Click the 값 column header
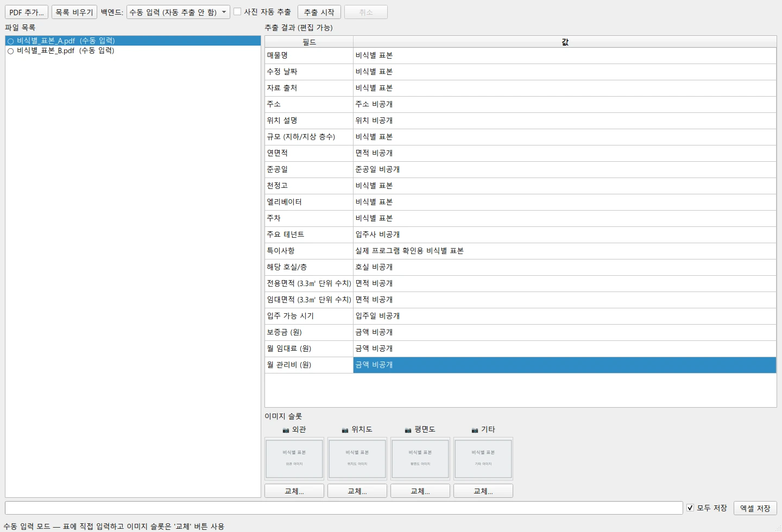 tap(565, 42)
